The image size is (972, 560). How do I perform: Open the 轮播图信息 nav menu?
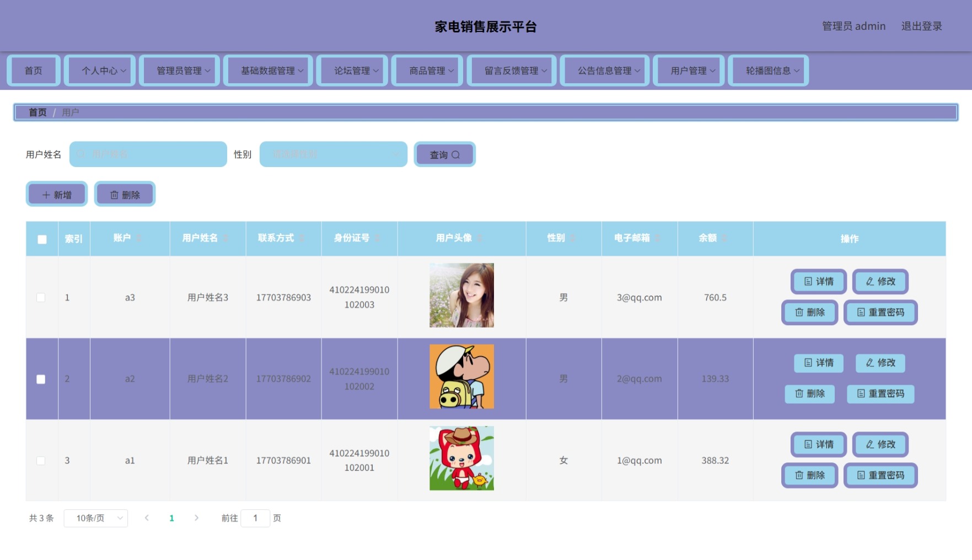pos(769,71)
